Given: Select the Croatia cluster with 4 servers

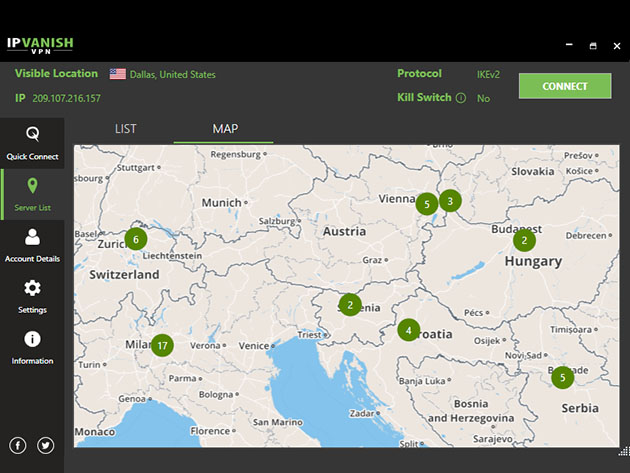Looking at the screenshot, I should point(409,330).
